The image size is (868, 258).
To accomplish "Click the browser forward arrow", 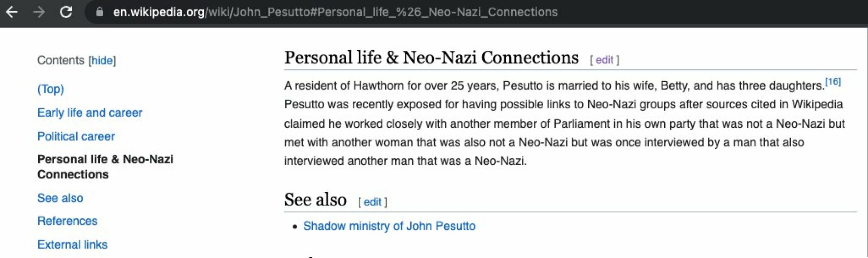I will click(39, 12).
